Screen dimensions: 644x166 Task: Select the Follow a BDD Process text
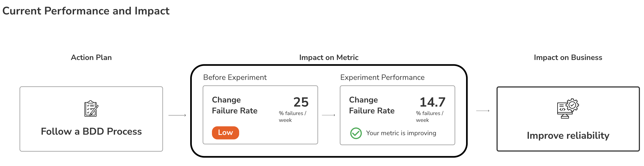91,131
